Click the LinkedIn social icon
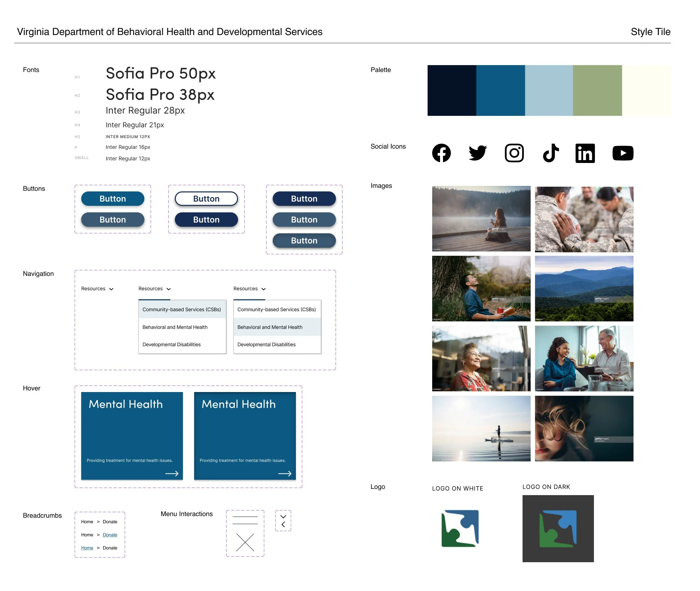Image resolution: width=700 pixels, height=591 pixels. tap(585, 153)
